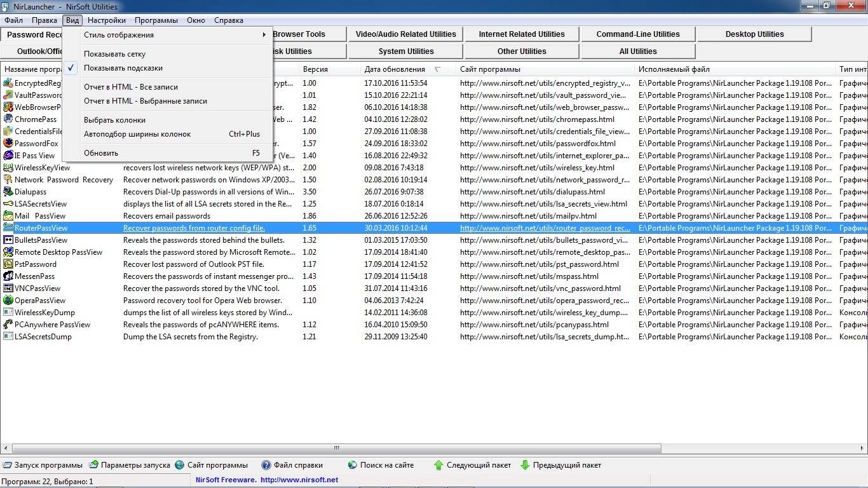Click the IE Pass View icon
868x488 pixels.
click(8, 155)
